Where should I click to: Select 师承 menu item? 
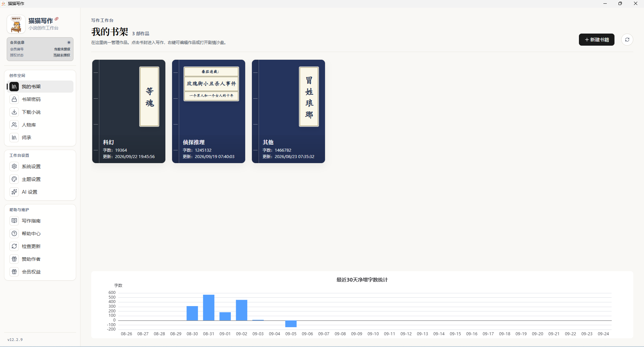(x=40, y=138)
